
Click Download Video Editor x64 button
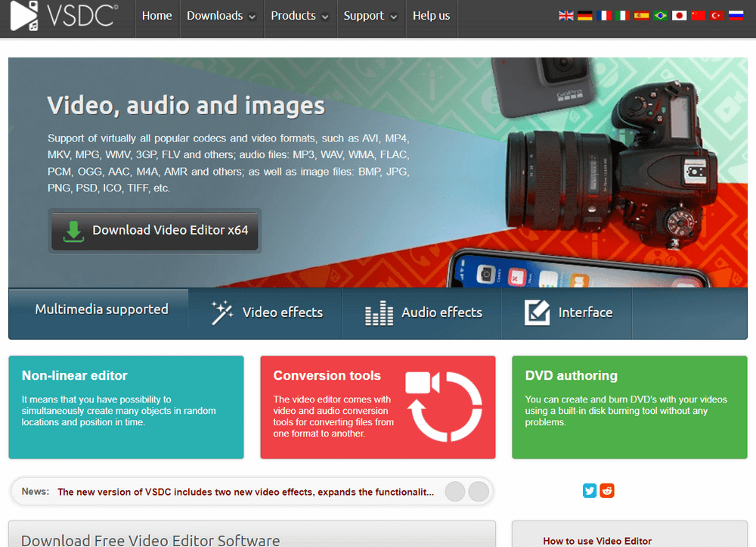155,231
